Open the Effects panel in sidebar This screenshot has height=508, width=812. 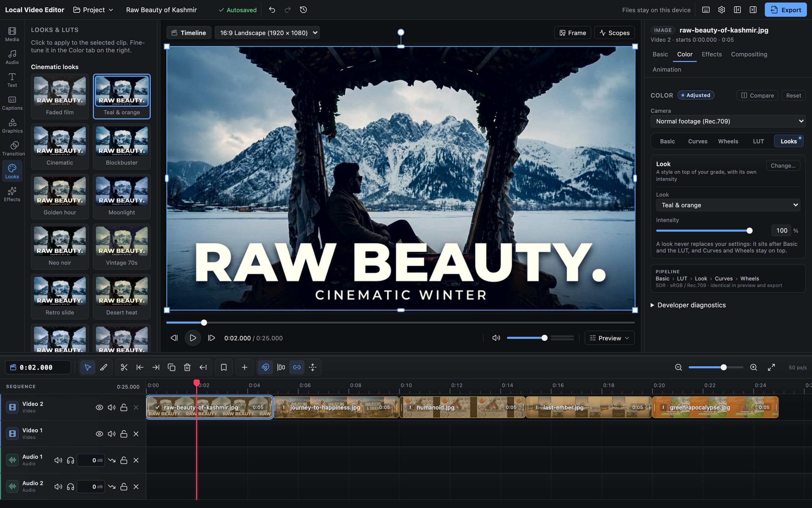(x=12, y=194)
